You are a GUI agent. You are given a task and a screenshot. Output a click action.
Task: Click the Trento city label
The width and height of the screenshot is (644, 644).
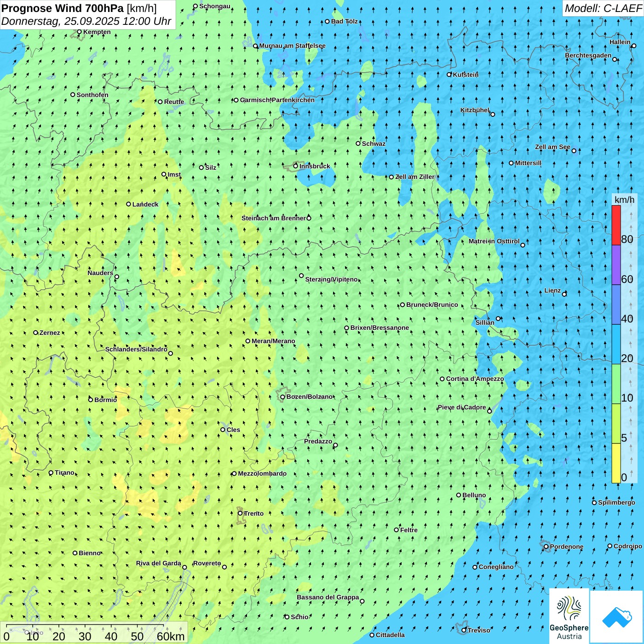pyautogui.click(x=254, y=513)
